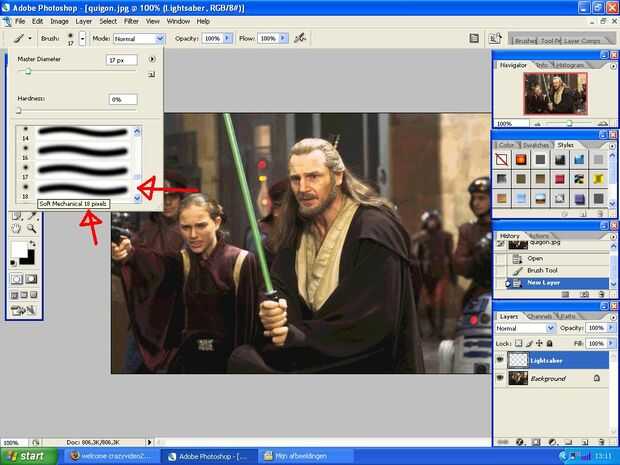The height and width of the screenshot is (465, 620).
Task: Apply the No Style swatch
Action: click(x=502, y=160)
